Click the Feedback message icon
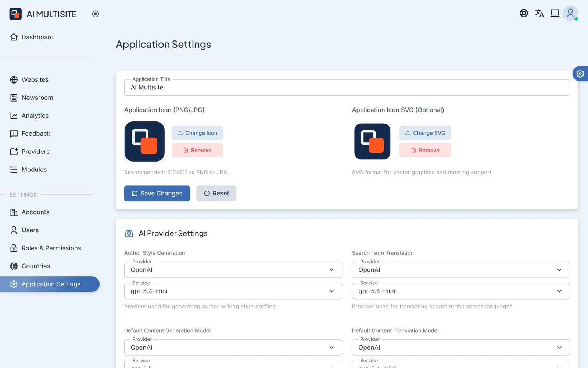Screen dimensions: 588x368 tap(14, 134)
